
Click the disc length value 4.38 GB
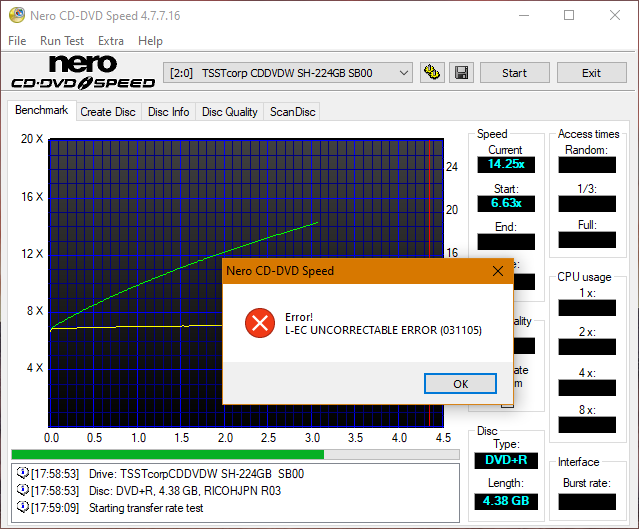pos(506,501)
